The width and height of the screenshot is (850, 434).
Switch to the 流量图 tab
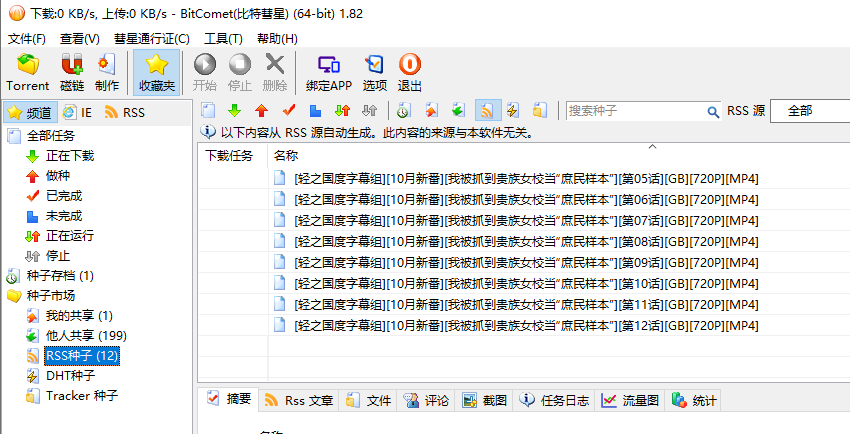(630, 400)
